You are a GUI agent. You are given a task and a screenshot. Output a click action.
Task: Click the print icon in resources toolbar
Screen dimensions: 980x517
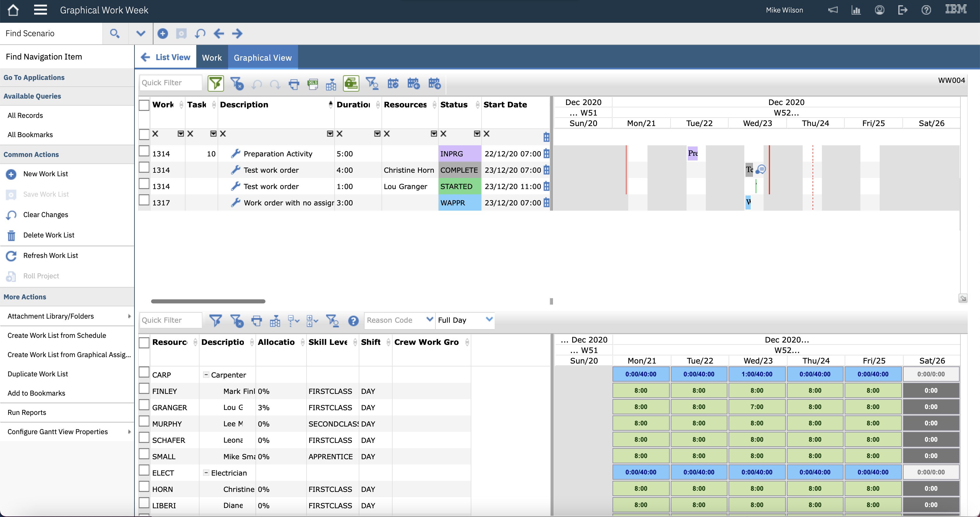click(257, 321)
